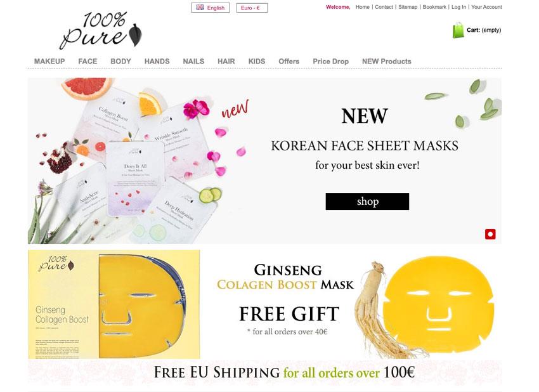Click the 100% Pure logo

pos(101,30)
